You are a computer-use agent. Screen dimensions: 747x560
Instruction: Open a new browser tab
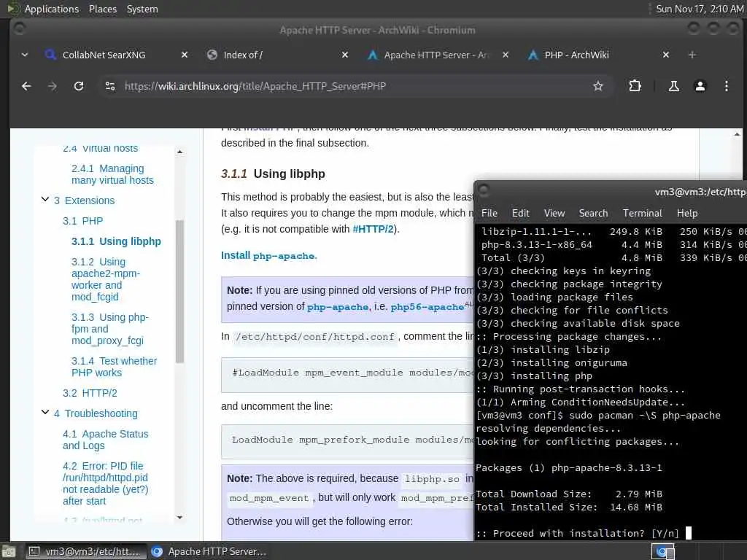point(692,55)
